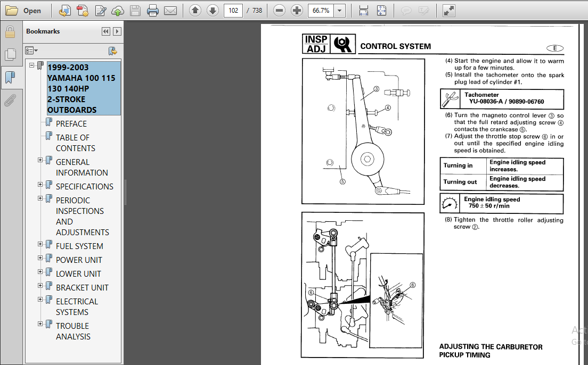Go to next page arrow
This screenshot has height=365, width=588.
tap(213, 11)
